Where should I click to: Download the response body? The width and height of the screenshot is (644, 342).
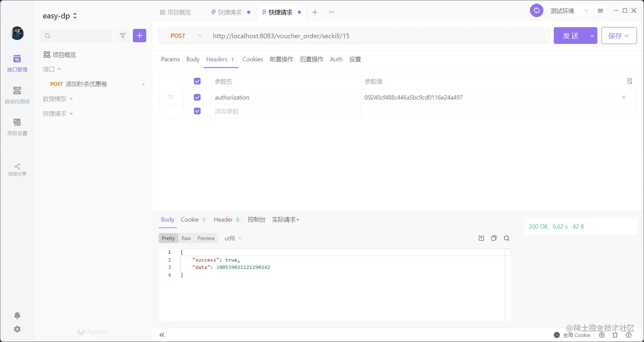pos(481,238)
